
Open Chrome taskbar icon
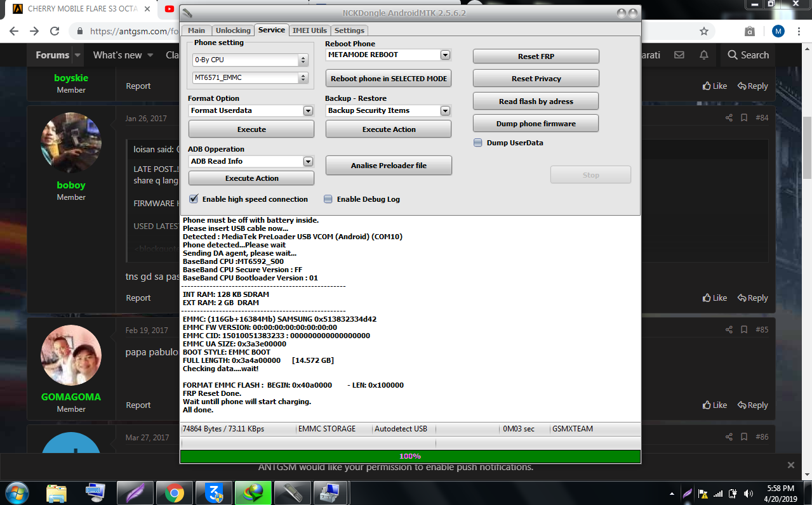[x=174, y=492]
